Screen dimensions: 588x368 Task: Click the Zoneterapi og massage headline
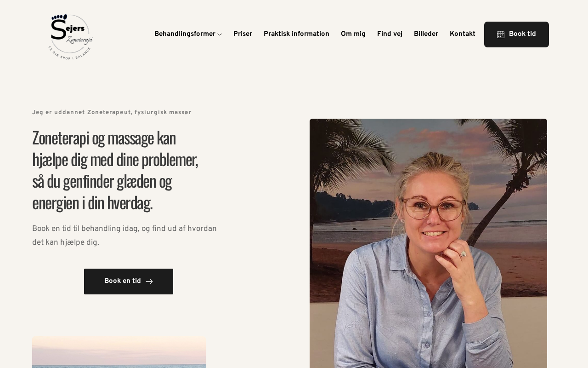point(115,170)
